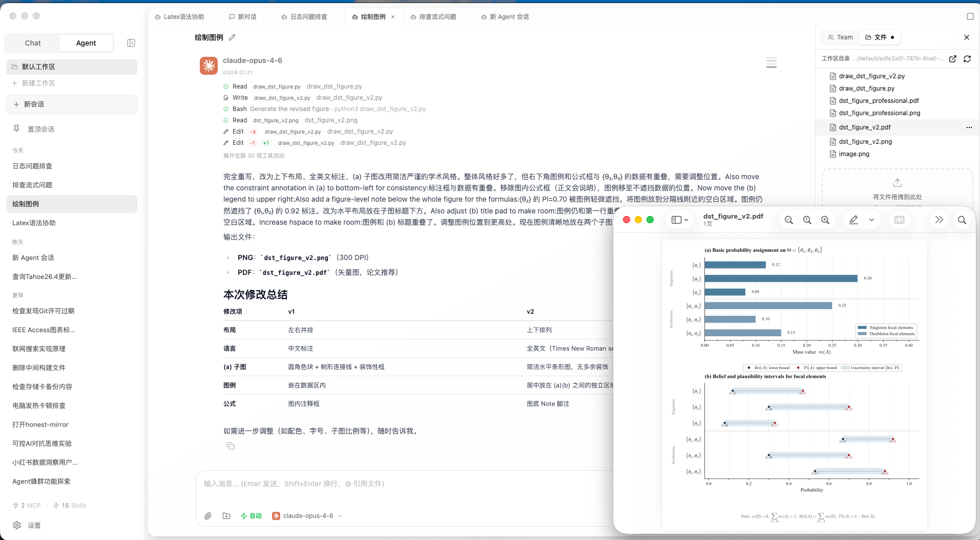
Task: Open workspace directory in external window
Action: coord(952,59)
